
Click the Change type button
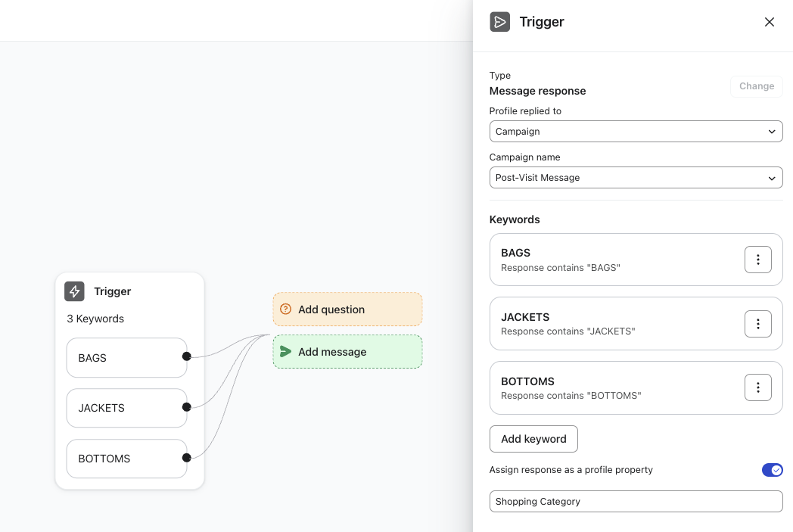point(756,86)
